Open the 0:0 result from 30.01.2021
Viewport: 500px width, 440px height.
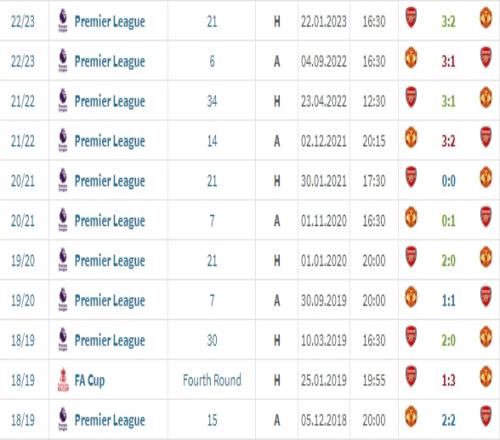(448, 181)
